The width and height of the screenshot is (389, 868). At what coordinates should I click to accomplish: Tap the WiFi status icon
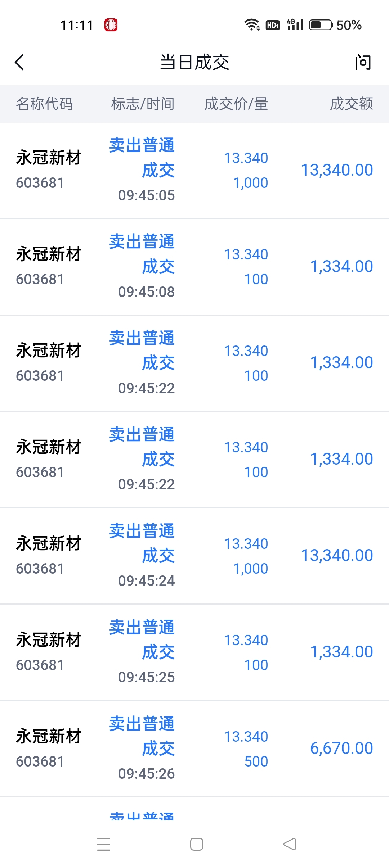coord(252,25)
